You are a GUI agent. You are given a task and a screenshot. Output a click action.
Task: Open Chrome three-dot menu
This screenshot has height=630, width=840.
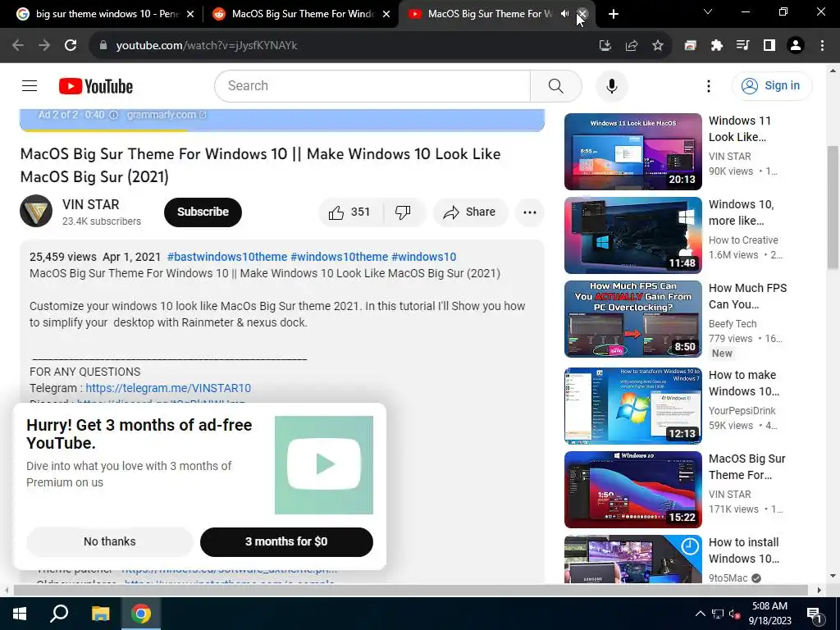pyautogui.click(x=822, y=46)
